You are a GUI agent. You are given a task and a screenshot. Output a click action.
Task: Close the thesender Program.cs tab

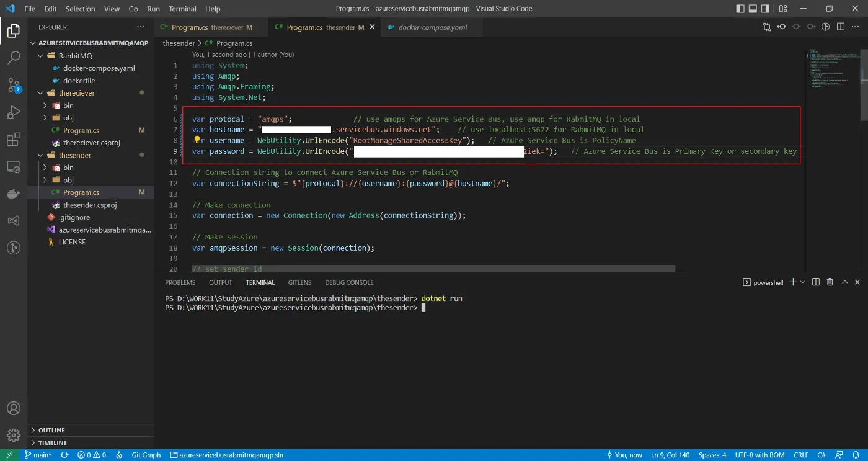click(x=373, y=27)
